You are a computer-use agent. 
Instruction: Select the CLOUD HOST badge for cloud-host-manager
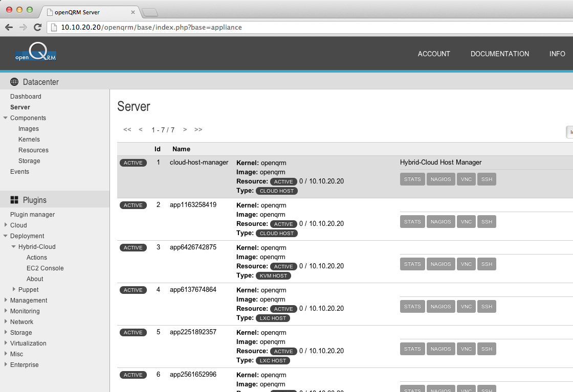pyautogui.click(x=276, y=191)
